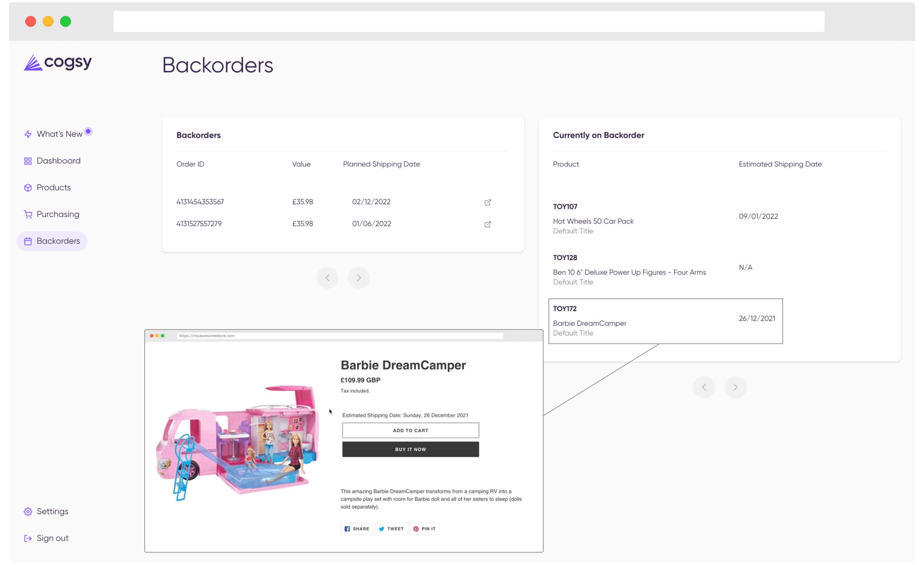
Task: Previous page arrow under Currently on Backorder
Action: click(704, 387)
